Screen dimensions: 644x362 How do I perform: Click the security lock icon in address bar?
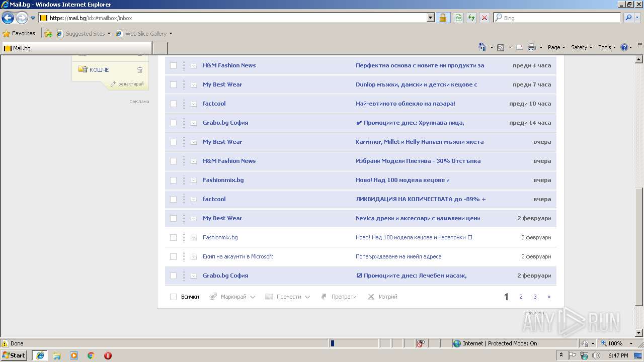443,18
